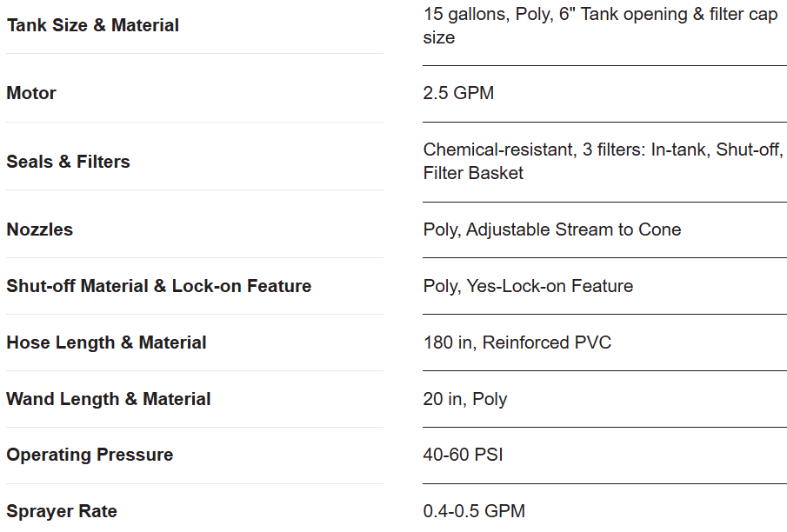Click the word size under tank description
787x532 pixels.
click(439, 37)
